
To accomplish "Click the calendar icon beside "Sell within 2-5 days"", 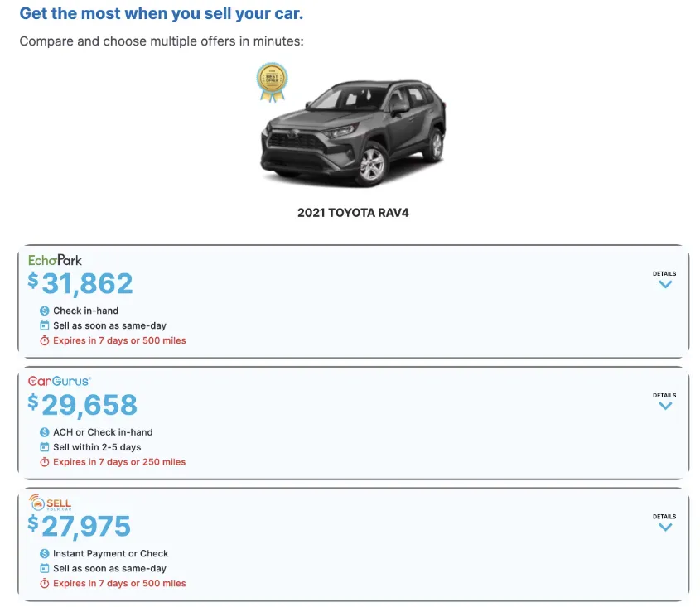I will (x=44, y=447).
